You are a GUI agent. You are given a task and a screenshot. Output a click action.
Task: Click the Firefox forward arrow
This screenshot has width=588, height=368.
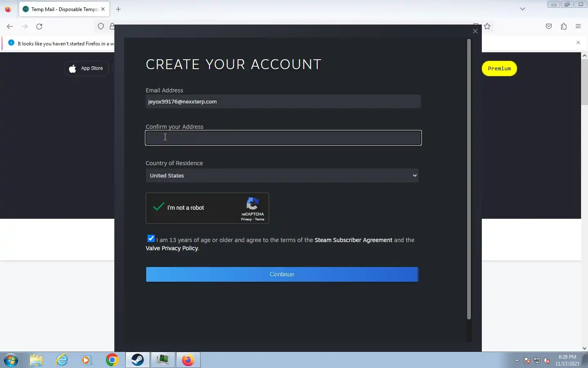click(x=24, y=27)
